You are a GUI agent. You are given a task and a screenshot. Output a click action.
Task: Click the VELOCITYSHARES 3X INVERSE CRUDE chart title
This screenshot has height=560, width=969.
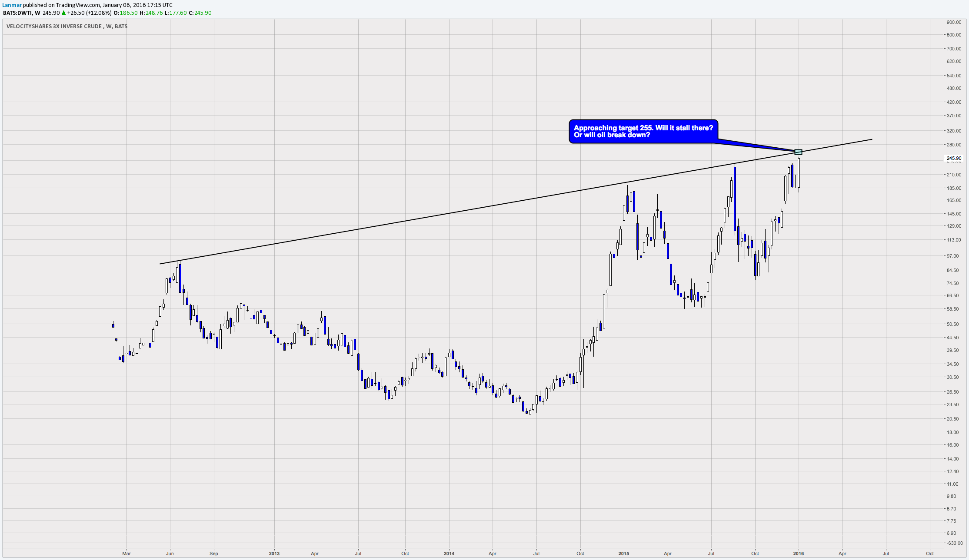tap(67, 27)
